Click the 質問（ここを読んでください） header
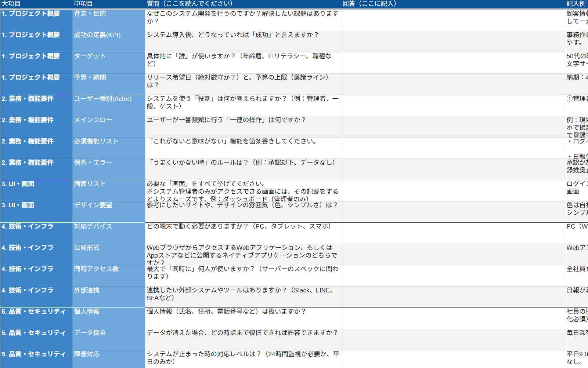The height and width of the screenshot is (368, 588). tap(242, 4)
